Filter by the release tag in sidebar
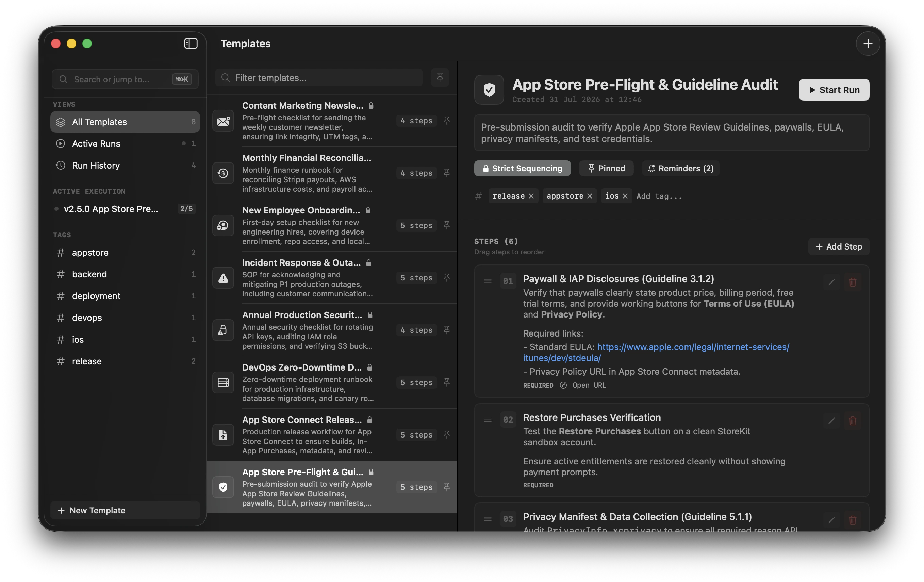The image size is (924, 582). (125, 362)
